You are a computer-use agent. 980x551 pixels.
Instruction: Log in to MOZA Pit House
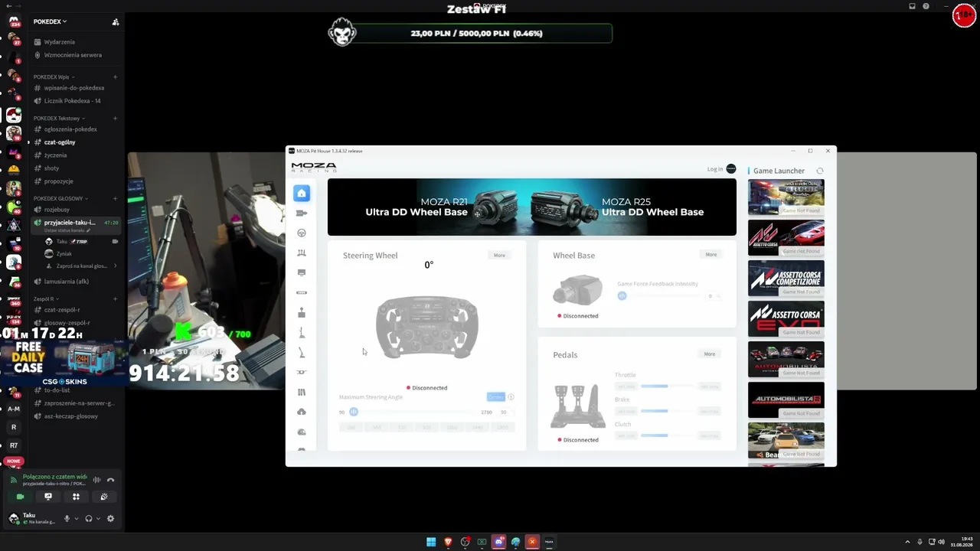pos(715,169)
